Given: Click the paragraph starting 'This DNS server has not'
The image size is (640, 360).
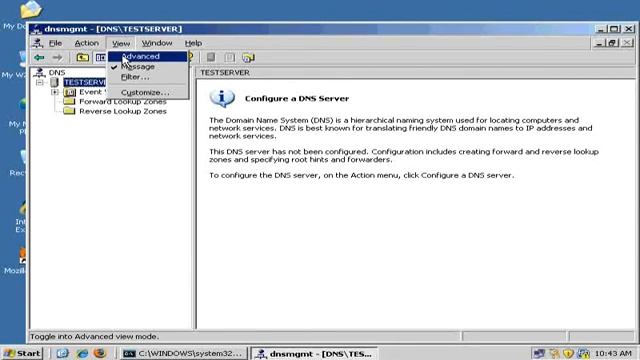Looking at the screenshot, I should pyautogui.click(x=404, y=156).
